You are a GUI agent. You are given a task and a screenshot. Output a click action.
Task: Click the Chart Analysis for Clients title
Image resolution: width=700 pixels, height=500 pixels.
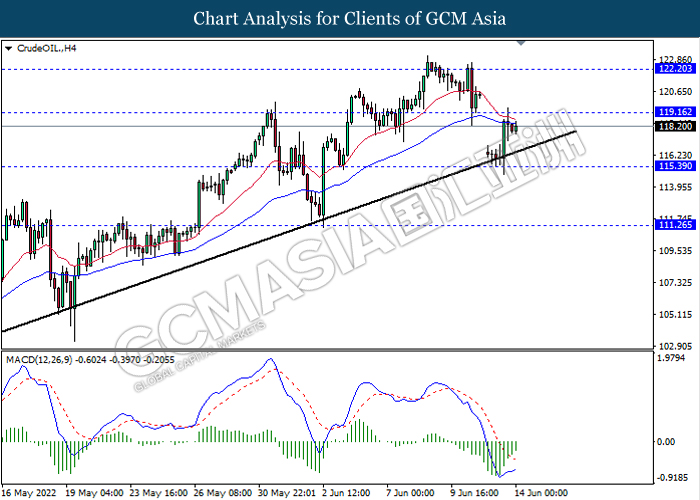pyautogui.click(x=350, y=19)
